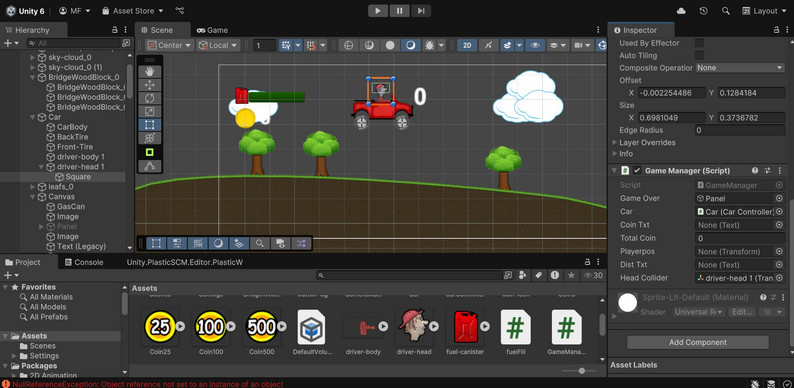Image resolution: width=794 pixels, height=388 pixels.
Task: Open the Console tab
Action: coord(84,262)
